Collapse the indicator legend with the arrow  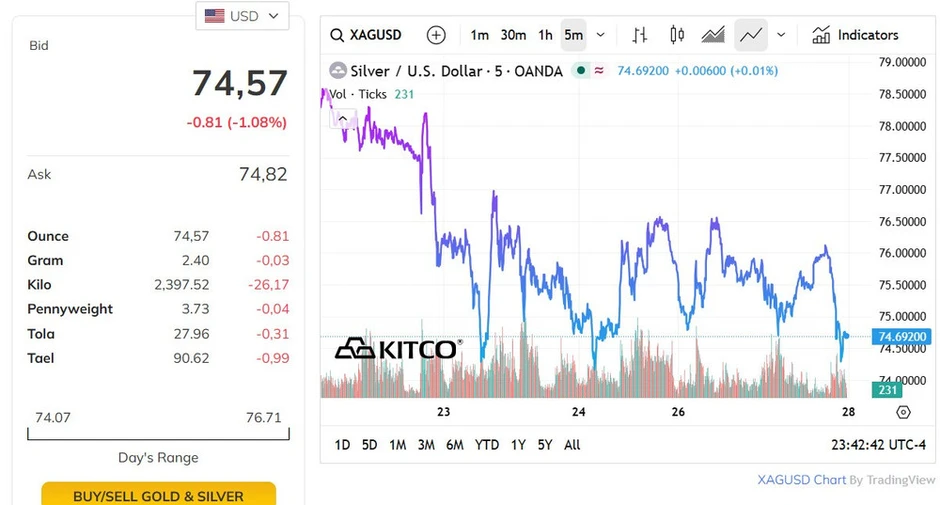[343, 118]
